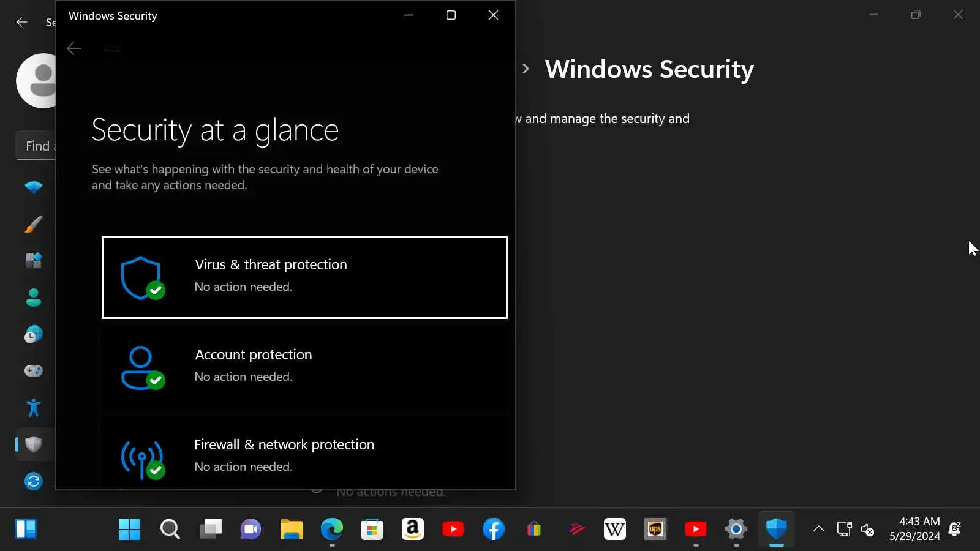Open the UPS app from the taskbar
This screenshot has height=551, width=980.
[655, 529]
